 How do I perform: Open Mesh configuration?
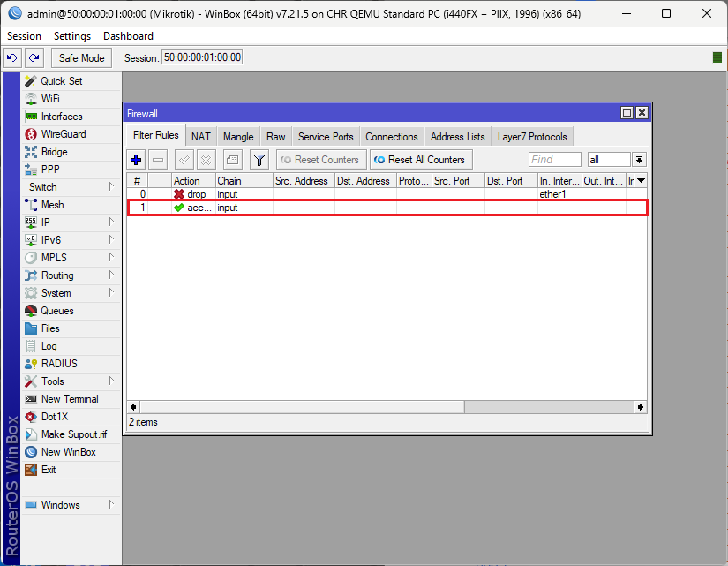pyautogui.click(x=71, y=205)
